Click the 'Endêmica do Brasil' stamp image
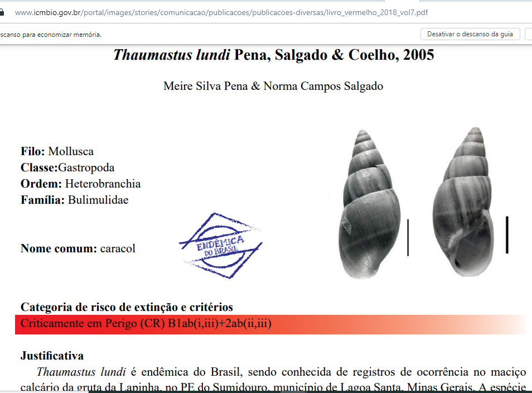The width and height of the screenshot is (532, 393). (x=221, y=246)
